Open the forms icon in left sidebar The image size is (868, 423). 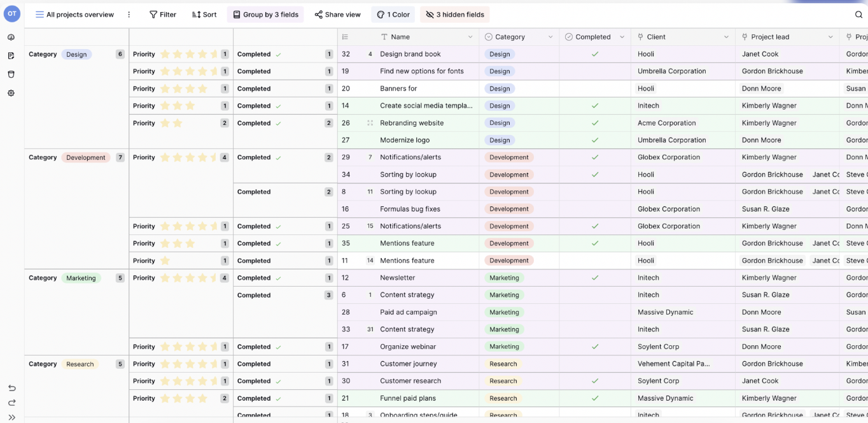11,56
